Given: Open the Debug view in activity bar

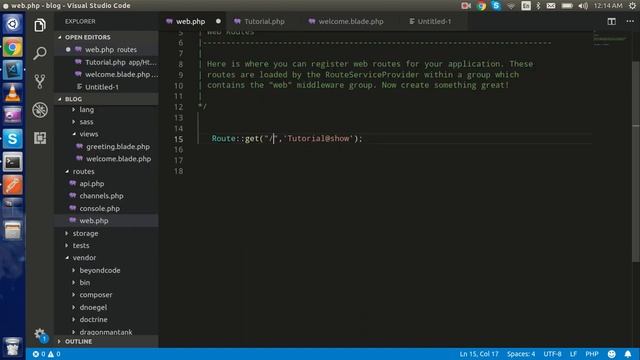Looking at the screenshot, I should tap(40, 110).
